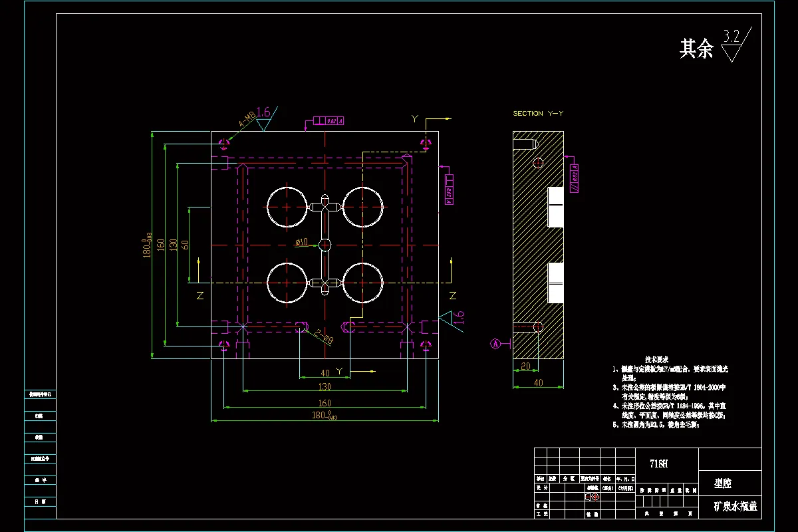Select the '其余' surface finish text
Screen dimensions: 798x532
coord(696,49)
